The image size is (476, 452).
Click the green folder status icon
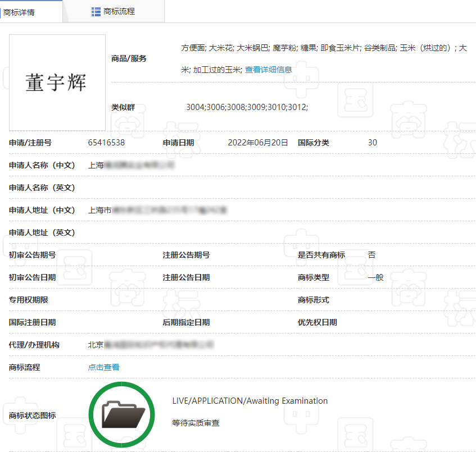(x=122, y=415)
